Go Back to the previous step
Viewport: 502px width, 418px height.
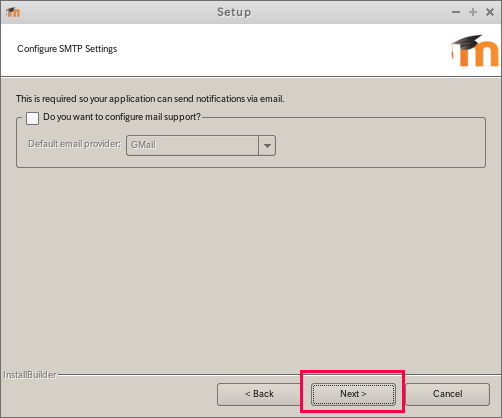(x=259, y=394)
